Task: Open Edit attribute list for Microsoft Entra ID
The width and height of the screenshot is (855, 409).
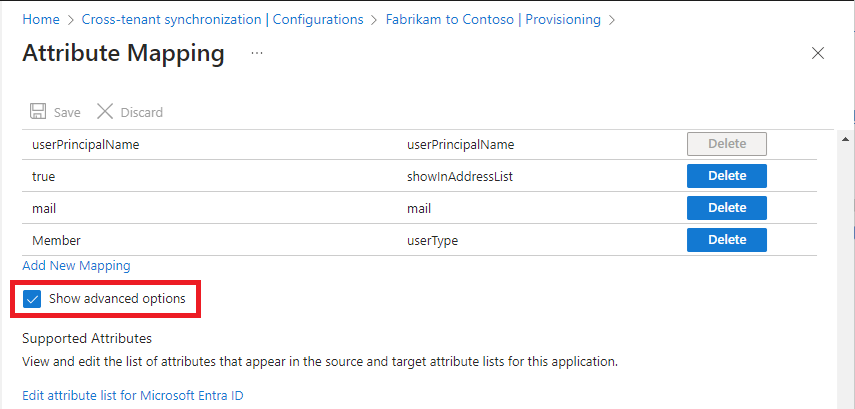Action: pos(133,395)
